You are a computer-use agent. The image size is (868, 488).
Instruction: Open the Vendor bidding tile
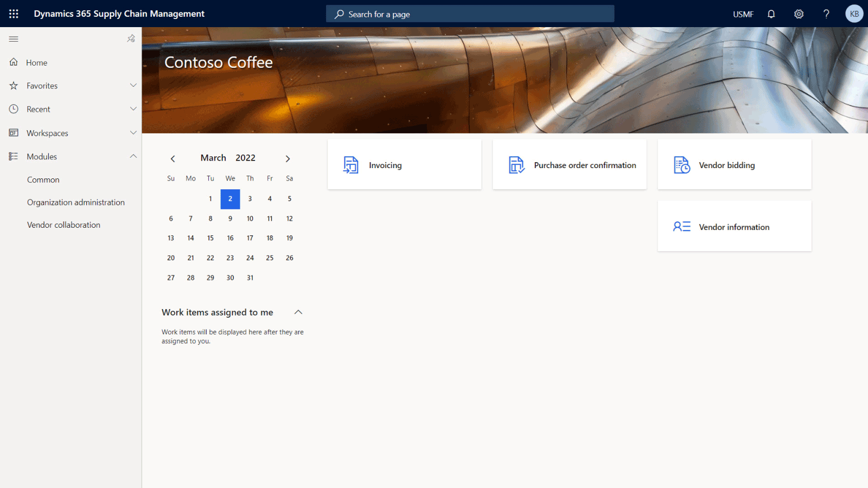point(733,164)
